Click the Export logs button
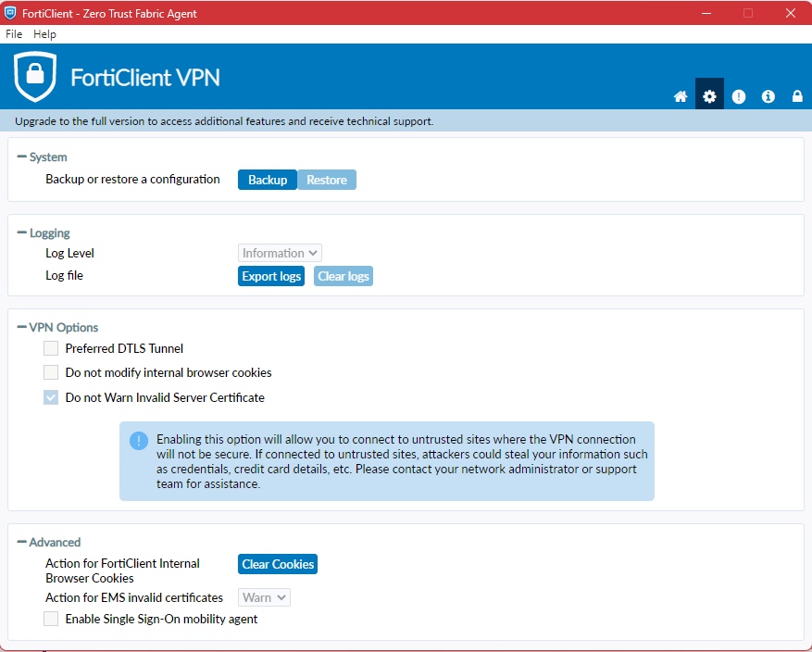Image resolution: width=812 pixels, height=652 pixels. (x=271, y=276)
